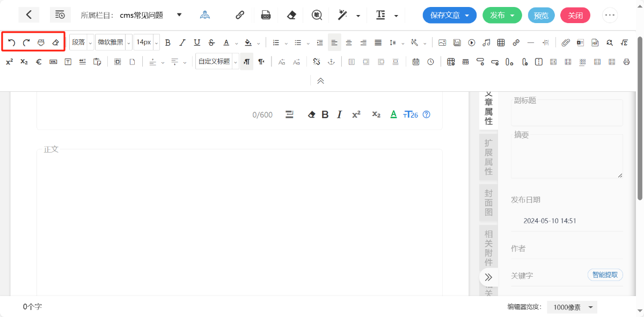
Task: Click the 预览 preview button
Action: point(541,16)
